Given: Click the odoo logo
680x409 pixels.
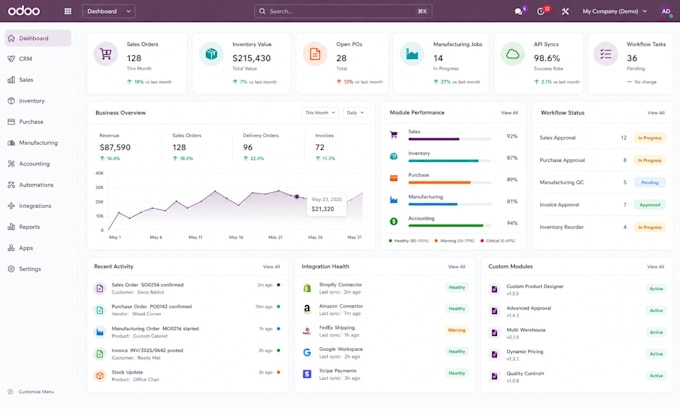Looking at the screenshot, I should click(24, 11).
